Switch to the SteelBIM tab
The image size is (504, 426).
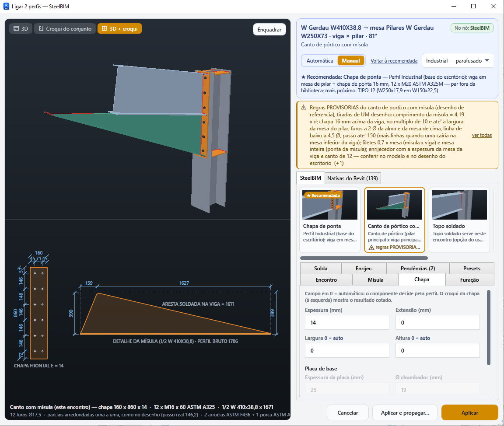click(310, 178)
